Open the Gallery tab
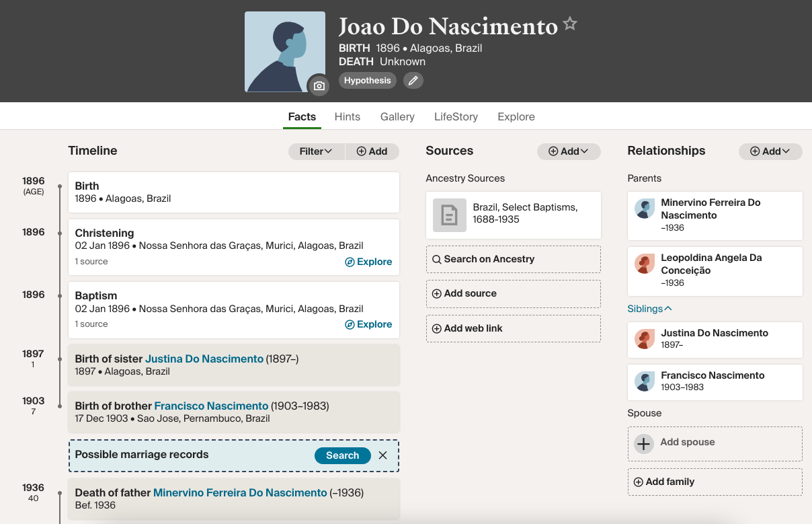This screenshot has height=524, width=812. pos(397,116)
